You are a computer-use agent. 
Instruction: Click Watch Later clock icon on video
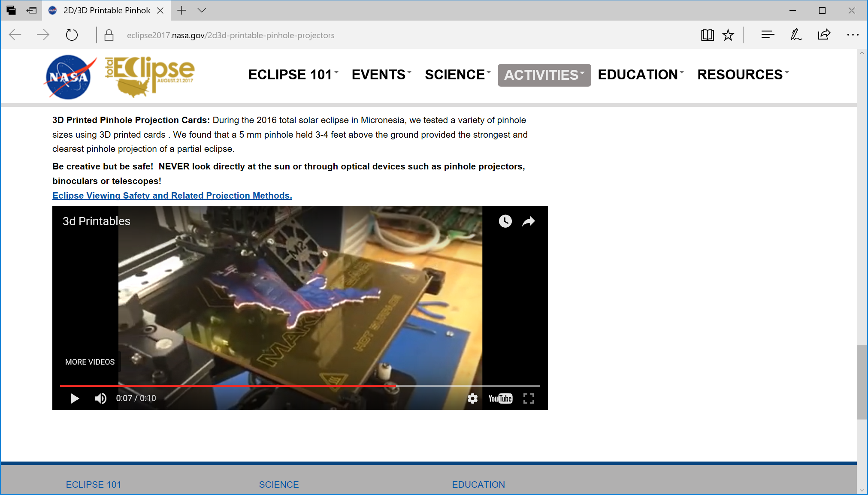tap(505, 221)
